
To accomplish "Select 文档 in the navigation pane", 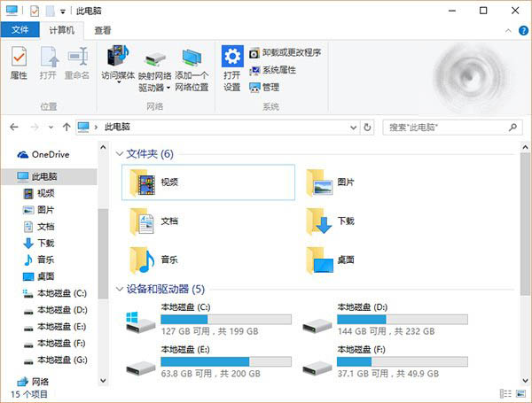I will [39, 227].
